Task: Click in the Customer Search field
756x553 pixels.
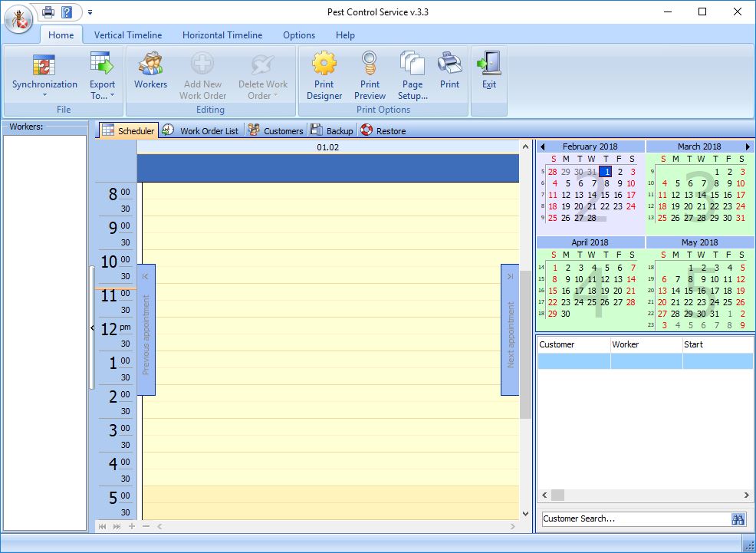Action: point(629,518)
